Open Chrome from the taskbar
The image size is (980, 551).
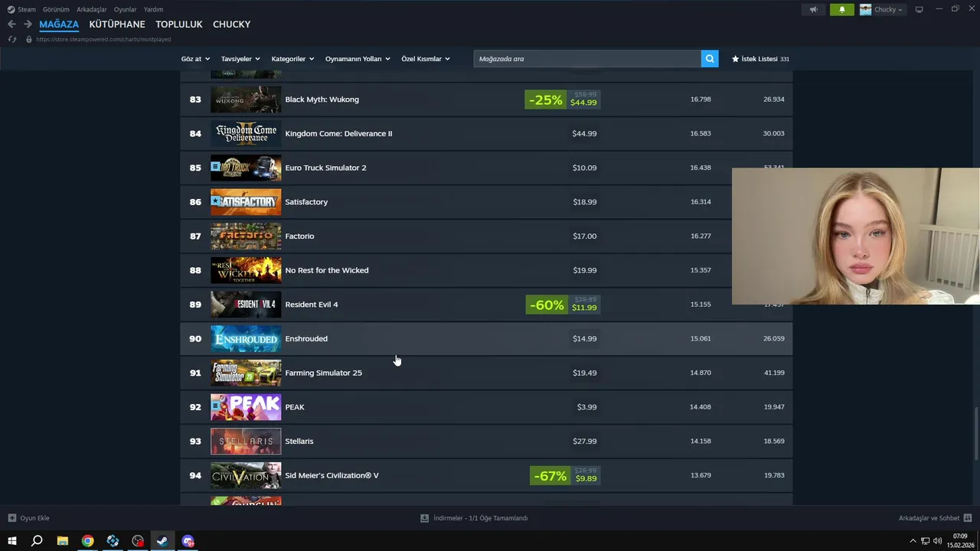[x=88, y=541]
